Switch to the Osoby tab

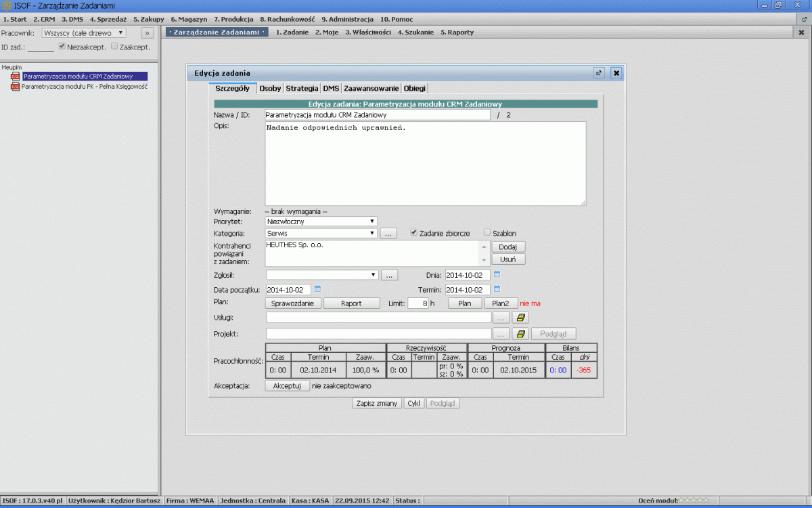[270, 88]
